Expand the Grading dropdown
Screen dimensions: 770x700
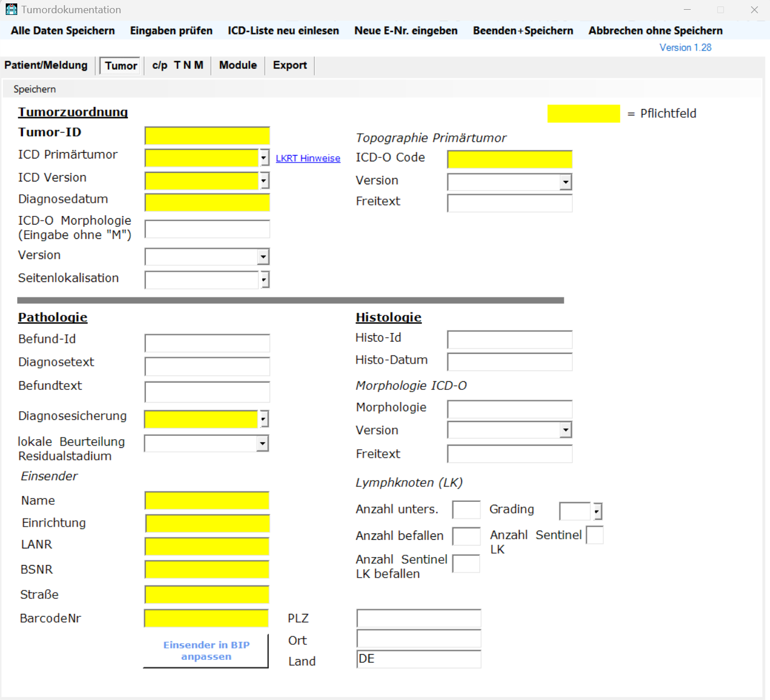coord(597,511)
